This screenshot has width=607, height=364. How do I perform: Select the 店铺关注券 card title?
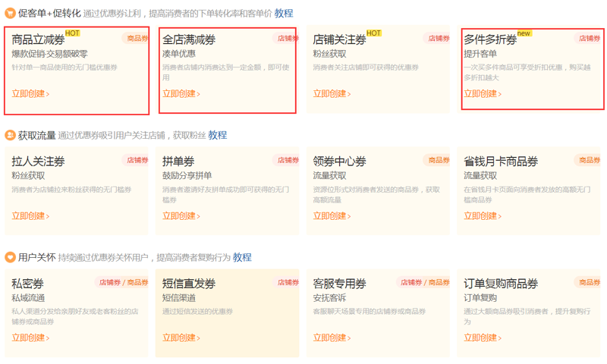[x=339, y=40]
